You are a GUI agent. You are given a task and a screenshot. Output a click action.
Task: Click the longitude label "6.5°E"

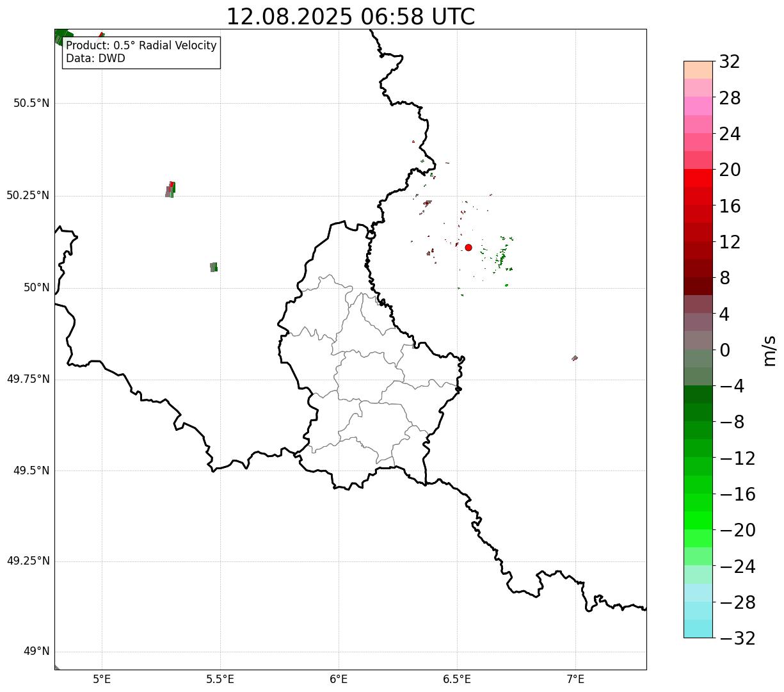457,679
